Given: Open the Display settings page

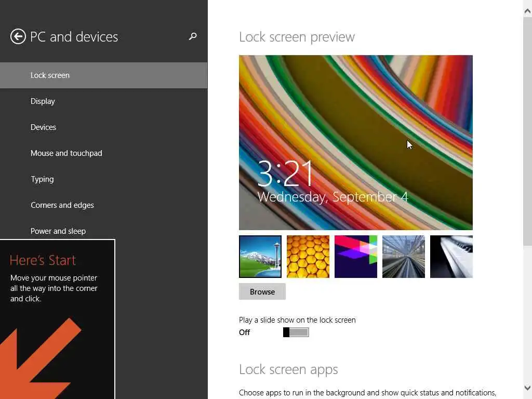Looking at the screenshot, I should click(x=43, y=101).
